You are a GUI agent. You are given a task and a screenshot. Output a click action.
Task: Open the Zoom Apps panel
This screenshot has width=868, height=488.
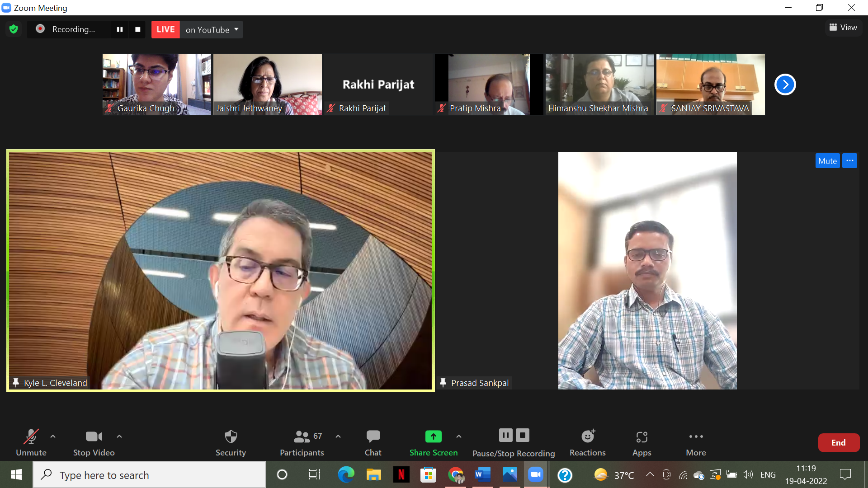642,442
